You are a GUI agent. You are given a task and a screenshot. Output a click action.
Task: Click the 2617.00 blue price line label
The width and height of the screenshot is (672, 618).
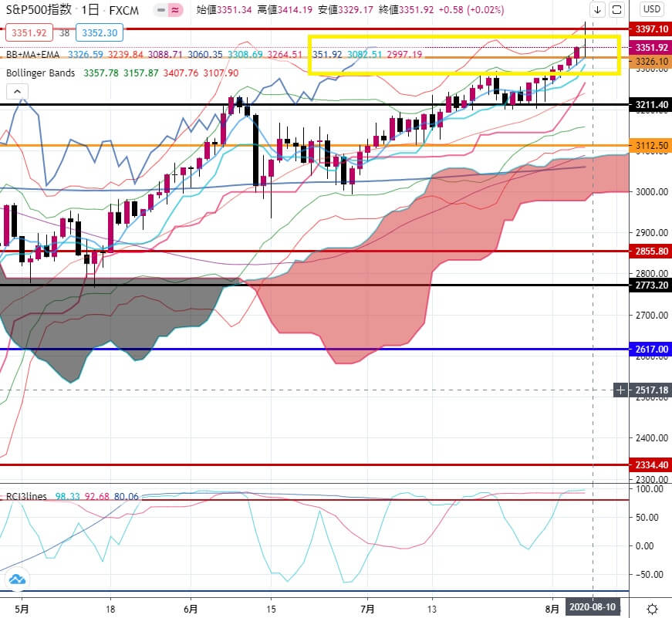(651, 349)
